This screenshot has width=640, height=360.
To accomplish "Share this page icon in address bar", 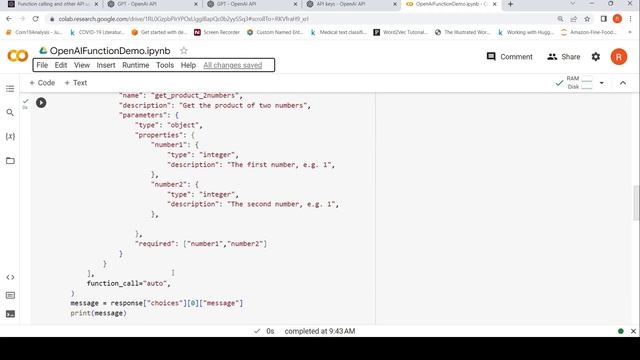I will pos(573,19).
